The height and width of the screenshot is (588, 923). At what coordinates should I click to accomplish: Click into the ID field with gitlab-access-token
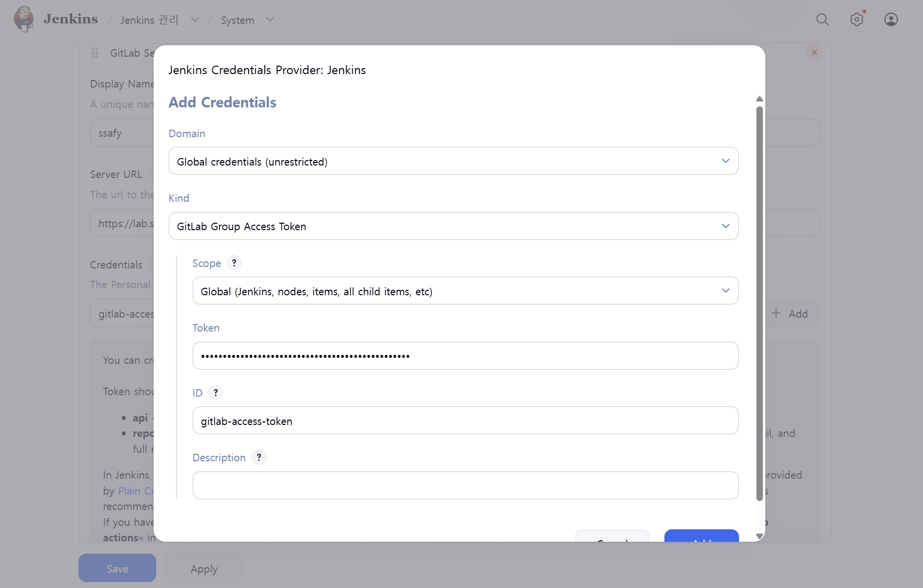465,420
